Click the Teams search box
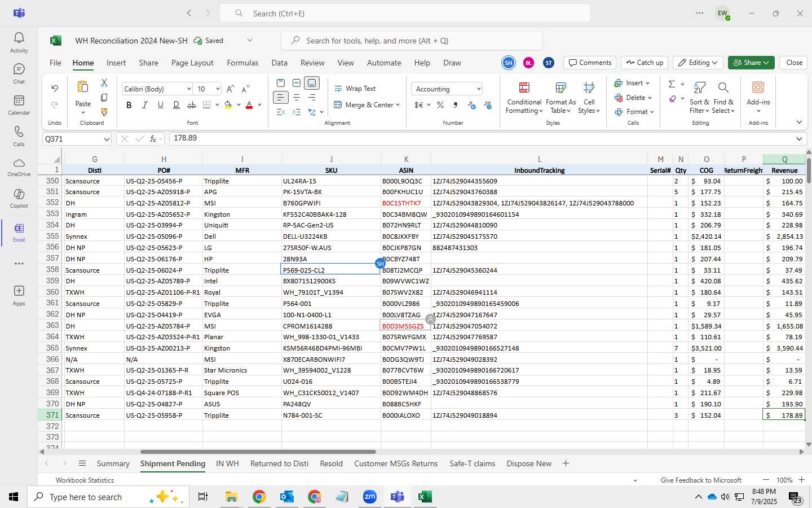Viewport: 812px width, 508px height. tap(405, 13)
